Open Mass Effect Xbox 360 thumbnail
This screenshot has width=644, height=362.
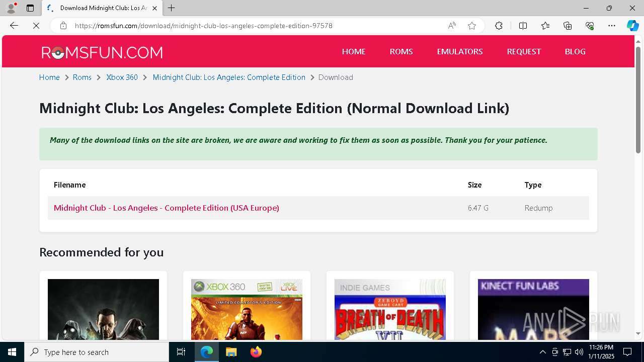tap(247, 309)
